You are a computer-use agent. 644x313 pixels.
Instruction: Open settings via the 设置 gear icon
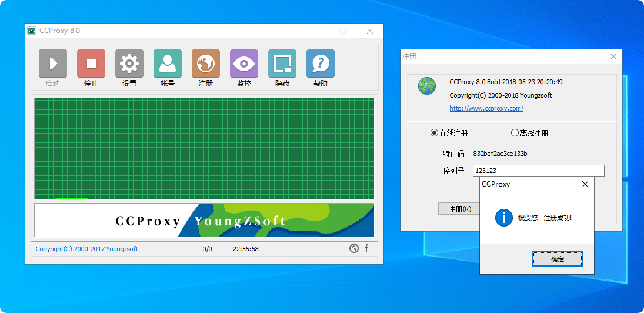129,64
